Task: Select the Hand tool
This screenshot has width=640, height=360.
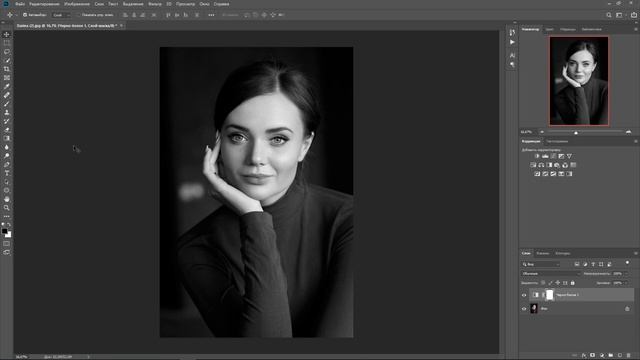Action: point(7,199)
